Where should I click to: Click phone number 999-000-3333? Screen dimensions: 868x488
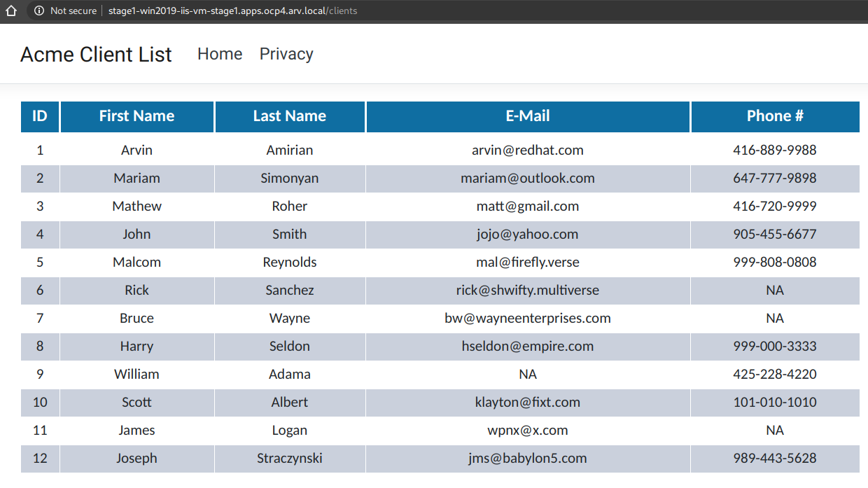pos(775,346)
